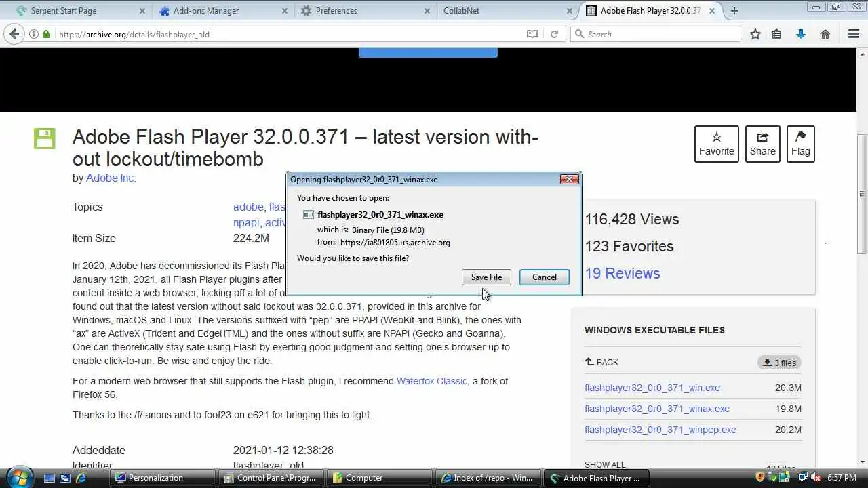
Task: Click the 6:57 PM clock
Action: pos(841,478)
